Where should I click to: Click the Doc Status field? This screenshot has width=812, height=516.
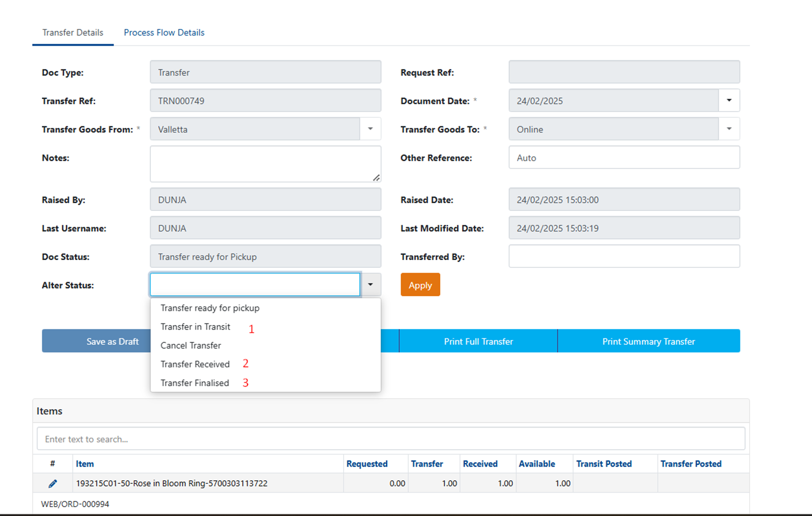click(266, 256)
